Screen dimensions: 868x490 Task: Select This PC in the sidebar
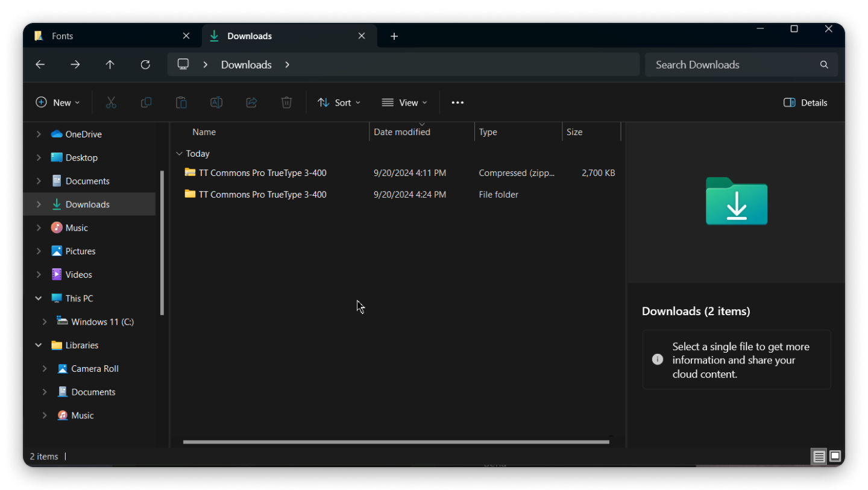(79, 298)
